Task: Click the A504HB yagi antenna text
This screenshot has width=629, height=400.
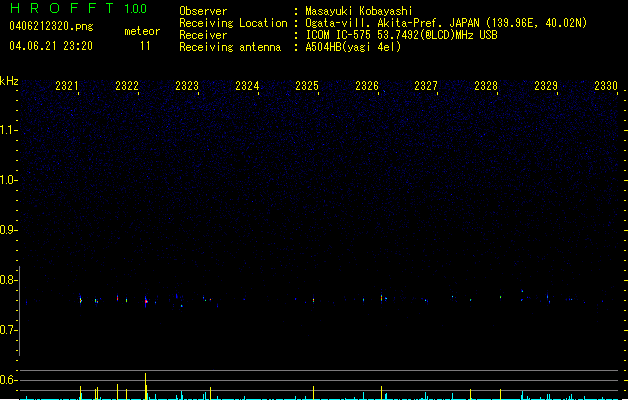Action: (353, 47)
